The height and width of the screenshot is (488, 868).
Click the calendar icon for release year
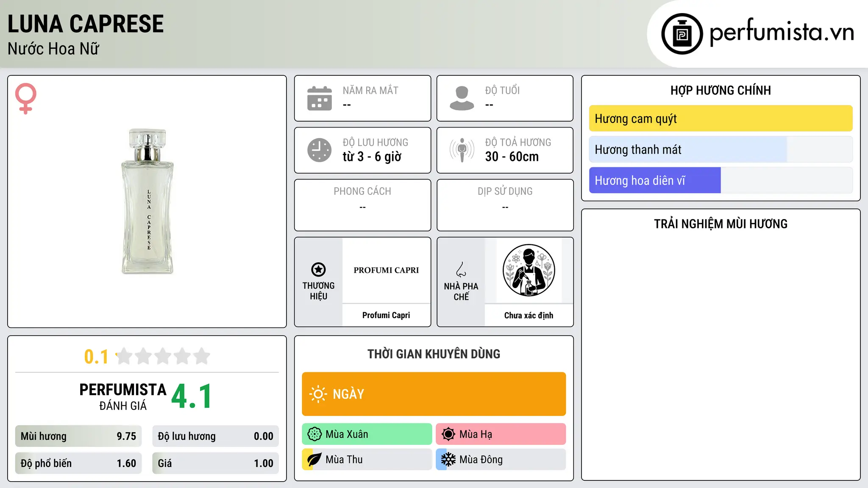pyautogui.click(x=320, y=98)
